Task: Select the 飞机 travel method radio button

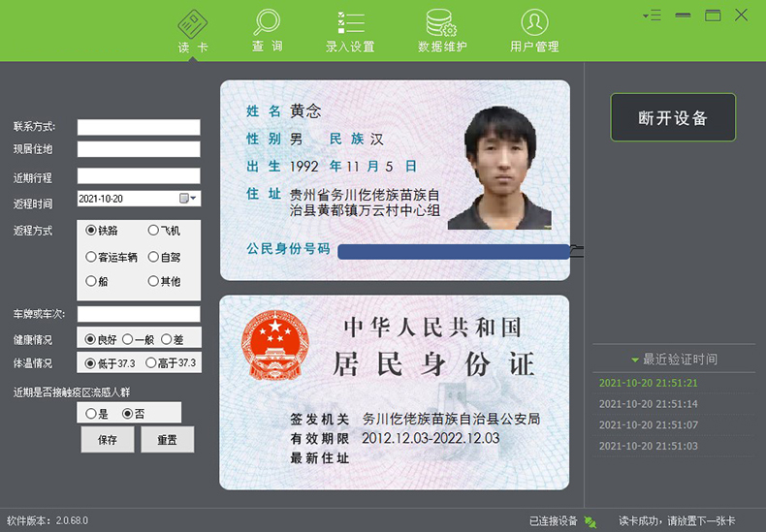Action: click(x=153, y=231)
